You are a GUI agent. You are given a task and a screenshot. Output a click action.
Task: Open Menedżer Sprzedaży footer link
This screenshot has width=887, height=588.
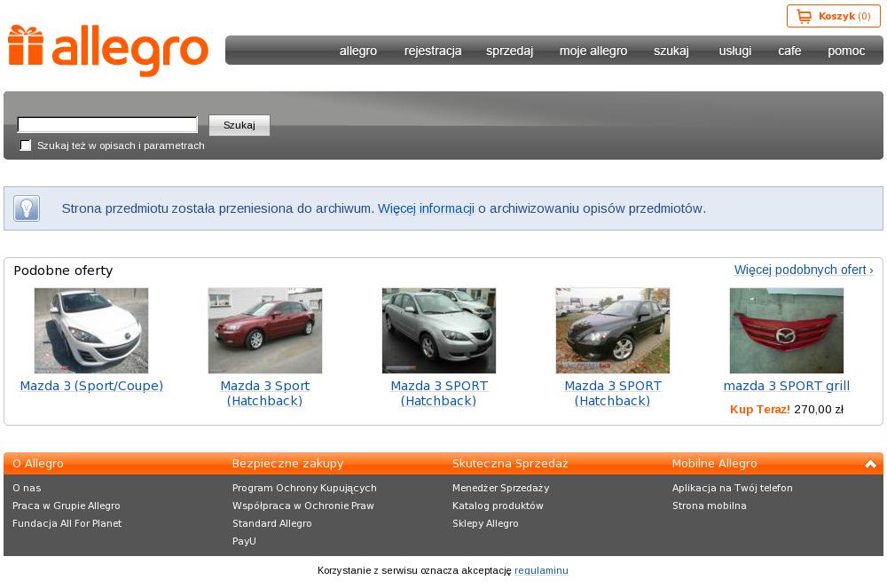pyautogui.click(x=500, y=488)
